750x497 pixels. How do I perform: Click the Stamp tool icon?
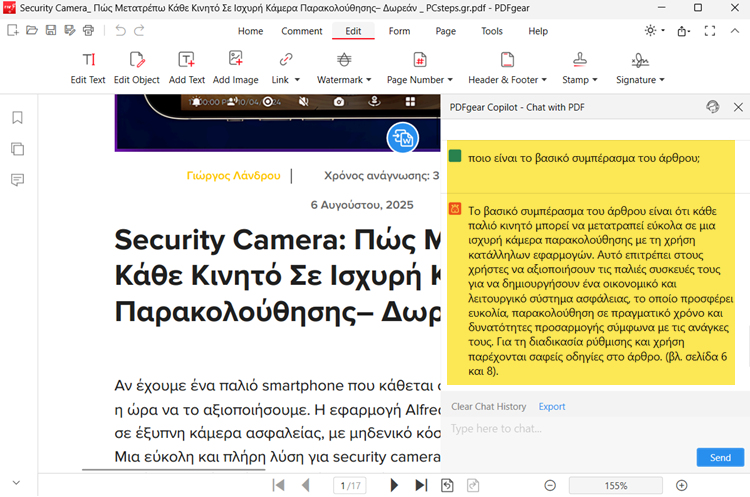tap(580, 60)
